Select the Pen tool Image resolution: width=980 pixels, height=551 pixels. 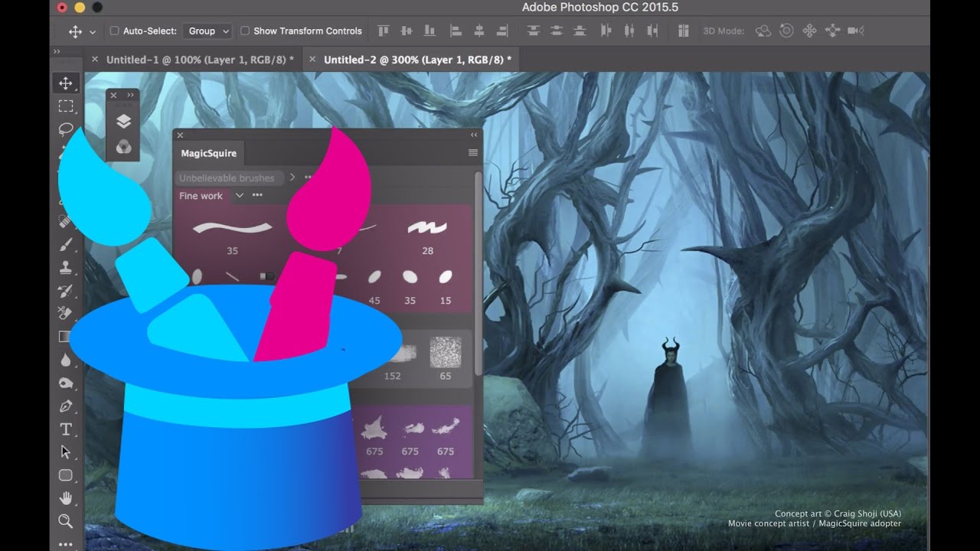click(x=66, y=406)
